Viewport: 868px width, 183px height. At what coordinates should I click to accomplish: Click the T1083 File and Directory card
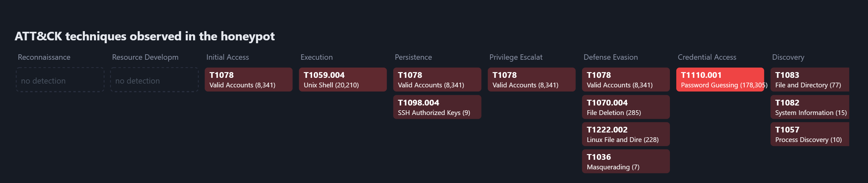[810, 79]
